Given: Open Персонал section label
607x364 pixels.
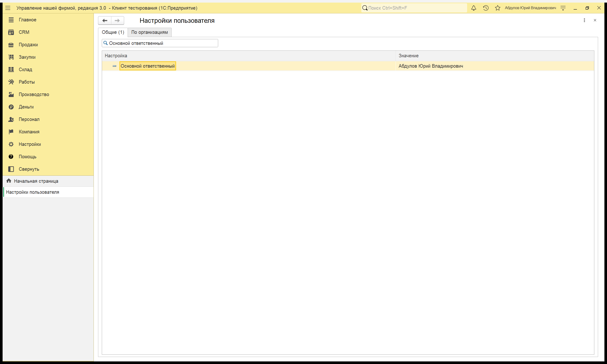Looking at the screenshot, I should [29, 119].
